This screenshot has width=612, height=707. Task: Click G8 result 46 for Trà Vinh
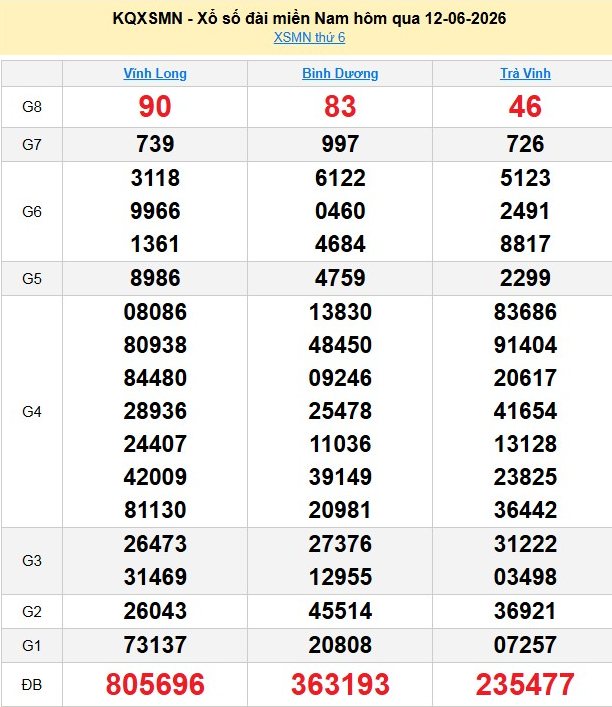click(x=525, y=107)
